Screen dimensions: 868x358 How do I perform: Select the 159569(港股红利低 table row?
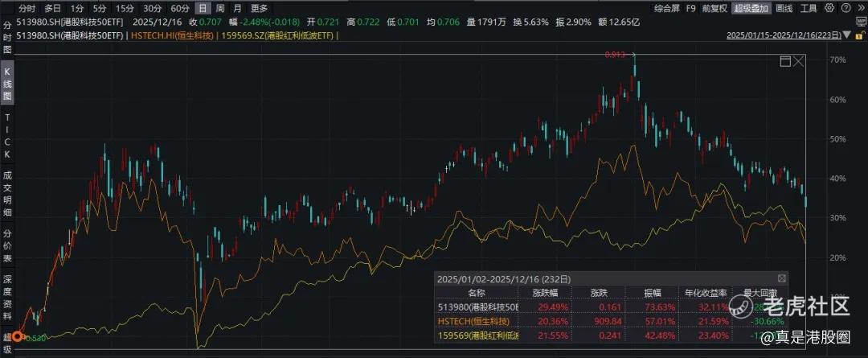[611, 335]
